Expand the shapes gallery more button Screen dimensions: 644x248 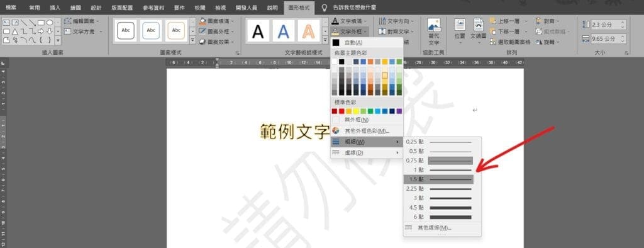pyautogui.click(x=58, y=40)
